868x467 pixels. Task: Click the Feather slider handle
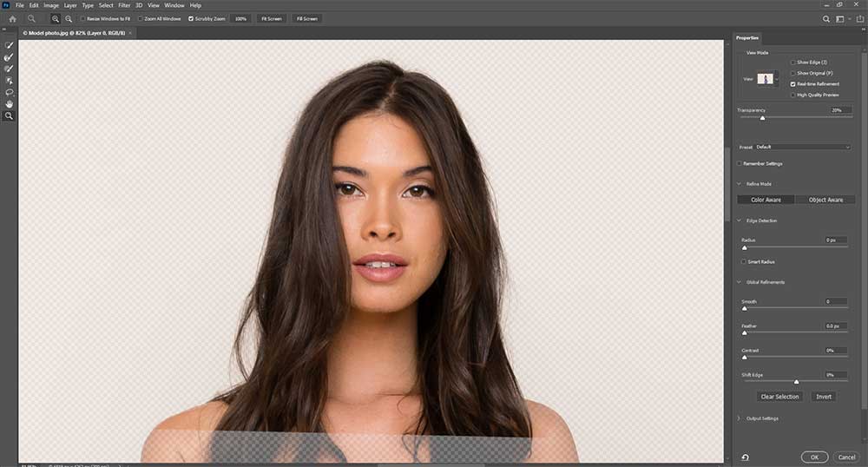pos(745,333)
